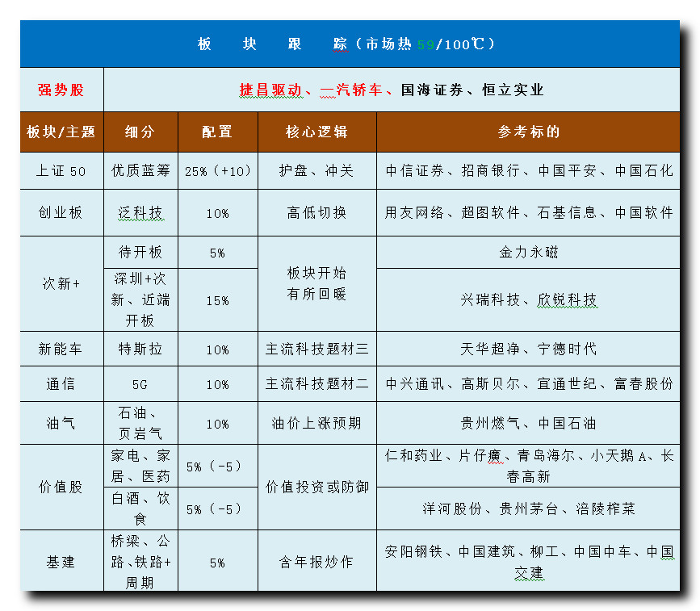Click the 油价上涨预期 cell
The width and height of the screenshot is (700, 611).
pyautogui.click(x=317, y=423)
